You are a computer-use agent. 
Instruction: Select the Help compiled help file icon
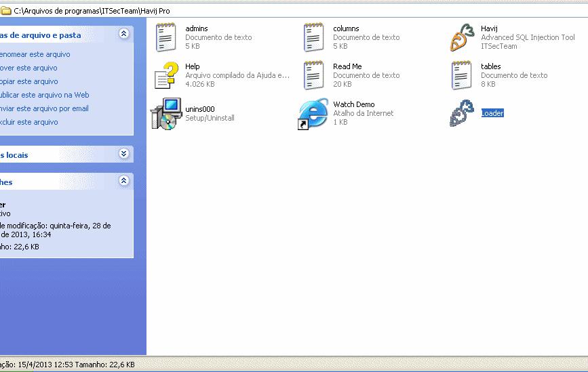166,75
